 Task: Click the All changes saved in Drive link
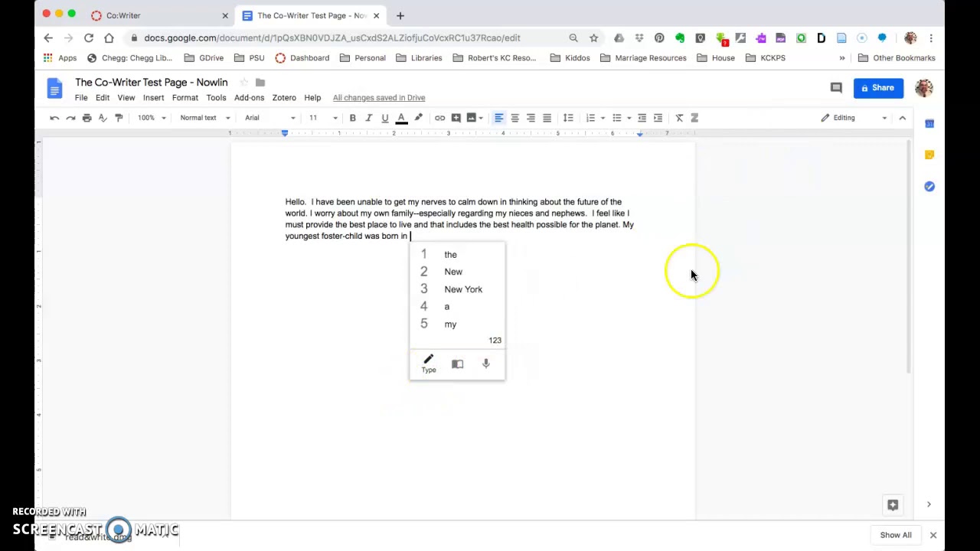coord(379,98)
